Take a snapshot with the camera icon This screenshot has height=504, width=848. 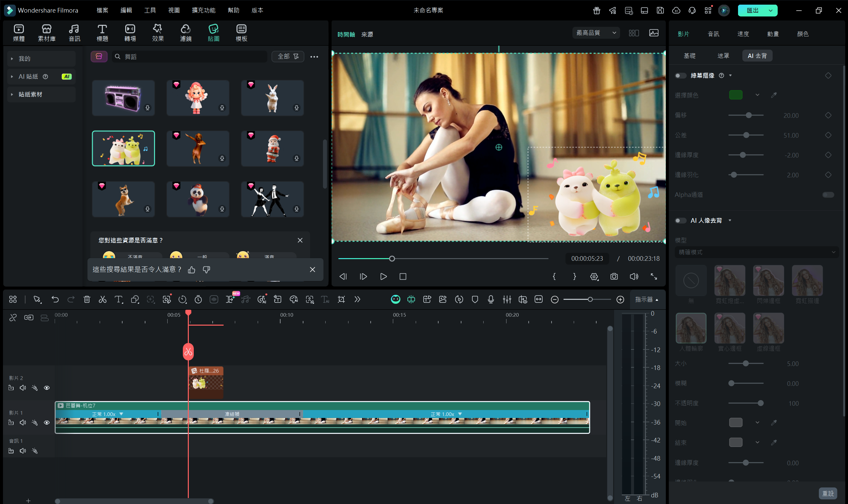pos(614,276)
